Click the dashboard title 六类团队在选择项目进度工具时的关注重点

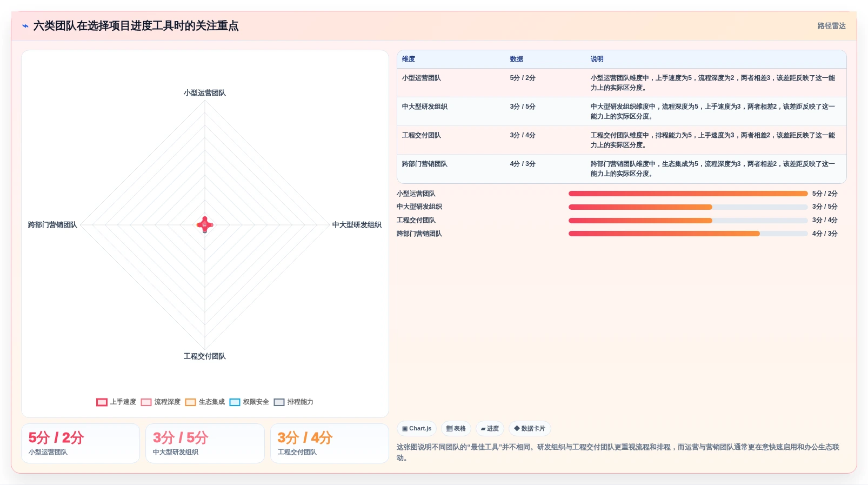coord(136,26)
